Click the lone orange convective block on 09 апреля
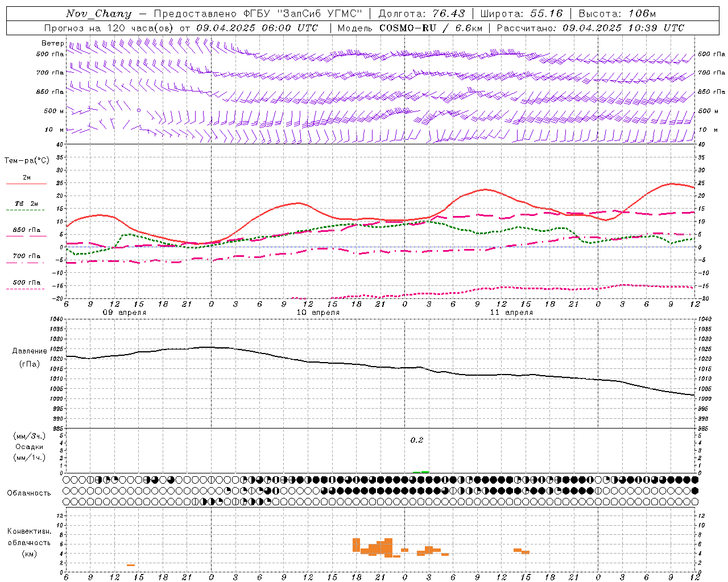Image resolution: width=728 pixels, height=582 pixels. click(131, 565)
